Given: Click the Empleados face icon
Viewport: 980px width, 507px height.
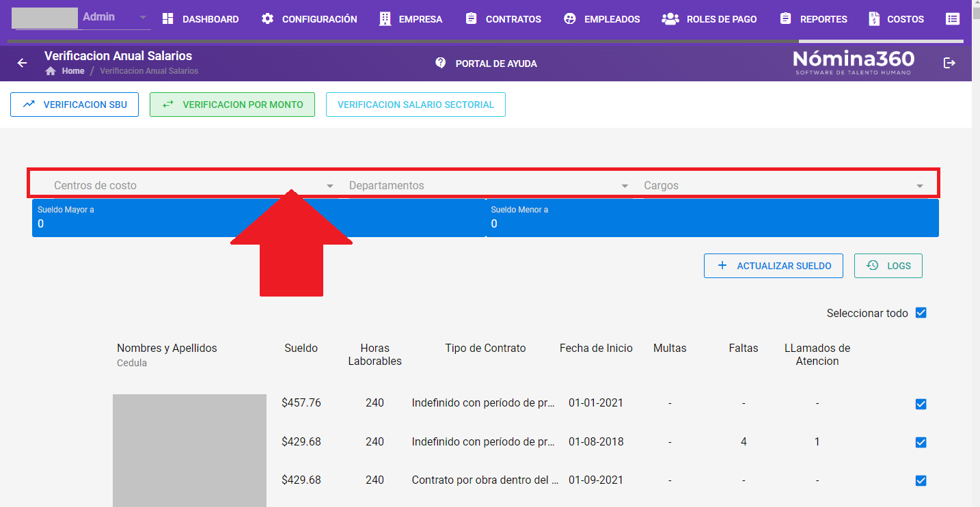Looking at the screenshot, I should [570, 19].
